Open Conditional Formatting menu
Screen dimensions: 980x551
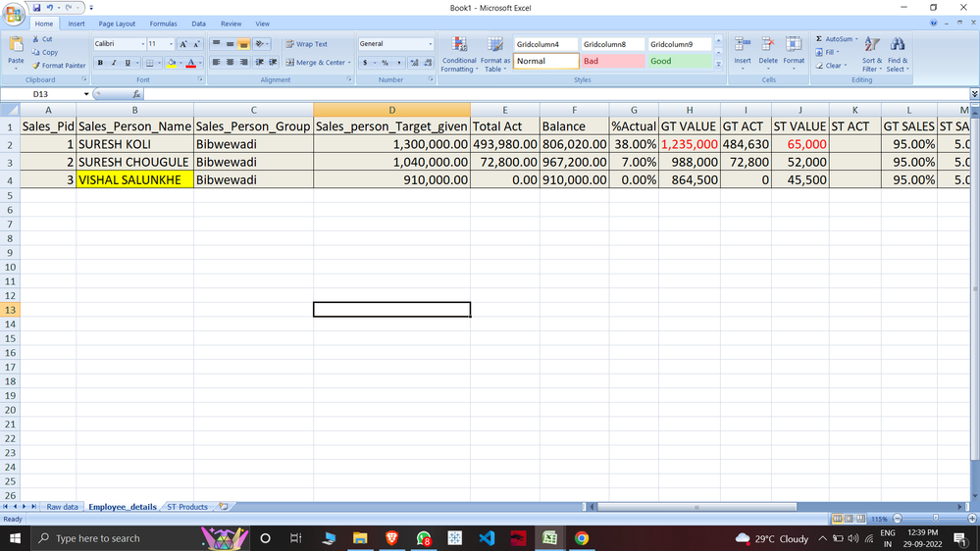tap(459, 55)
